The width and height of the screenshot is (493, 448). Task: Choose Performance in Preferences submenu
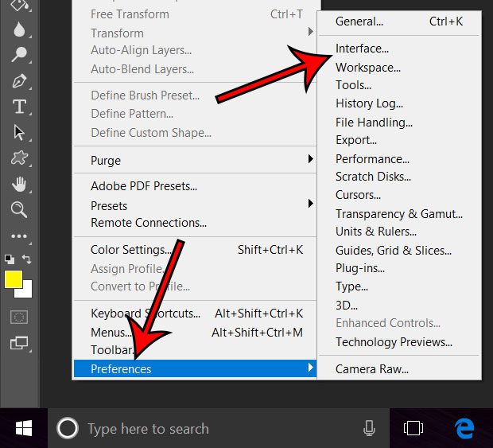(372, 158)
